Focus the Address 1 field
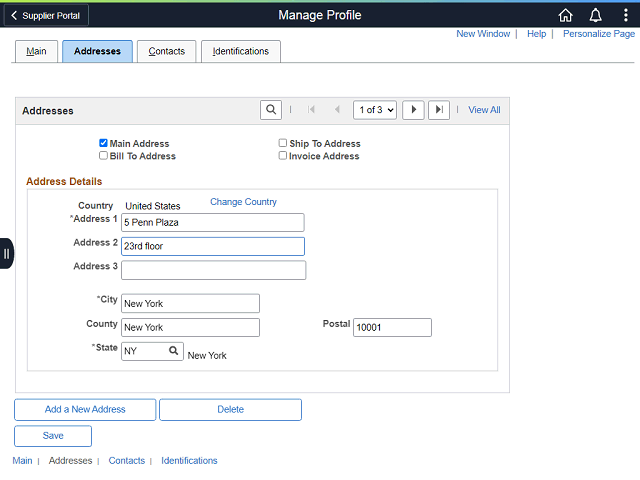The image size is (640, 480). 213,222
